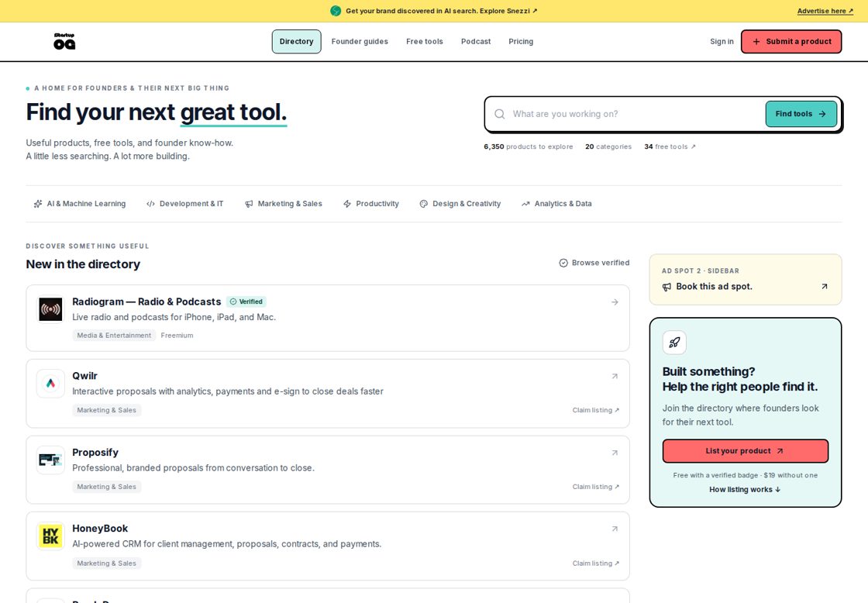
Task: Click the Proposify app logo
Action: pyautogui.click(x=50, y=460)
